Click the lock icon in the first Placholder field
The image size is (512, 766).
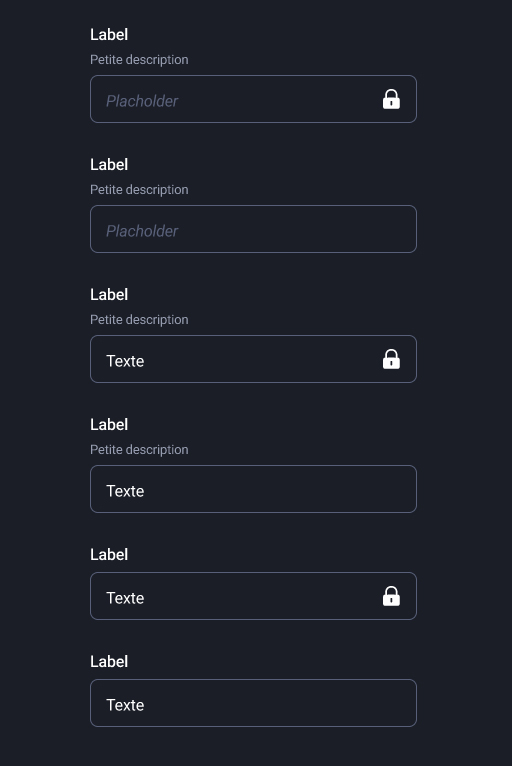pyautogui.click(x=391, y=99)
